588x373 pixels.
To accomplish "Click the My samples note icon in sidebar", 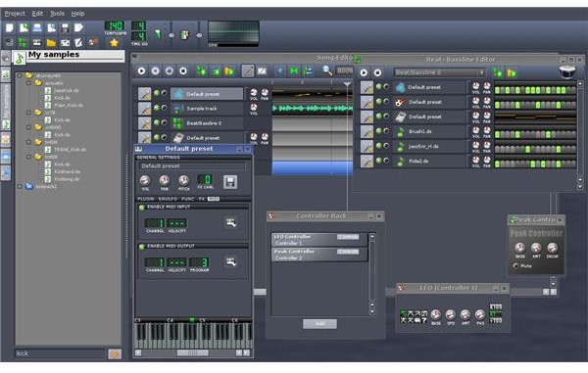I will coord(19,58).
